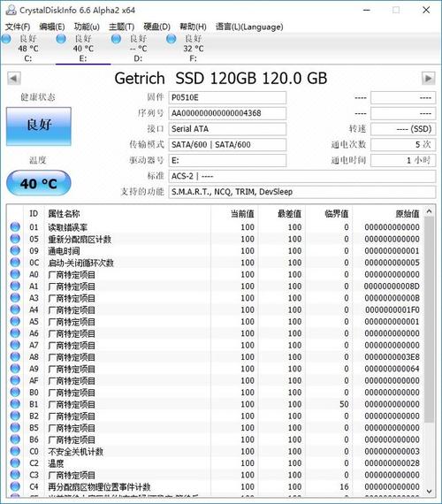Click the 临界值 column header
442x504 pixels.
[329, 214]
